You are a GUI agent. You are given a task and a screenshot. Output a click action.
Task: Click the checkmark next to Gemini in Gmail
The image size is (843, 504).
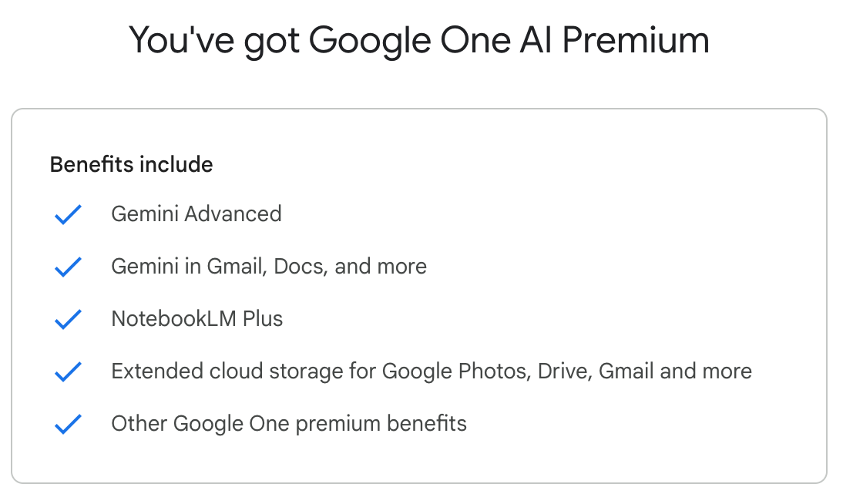(69, 267)
